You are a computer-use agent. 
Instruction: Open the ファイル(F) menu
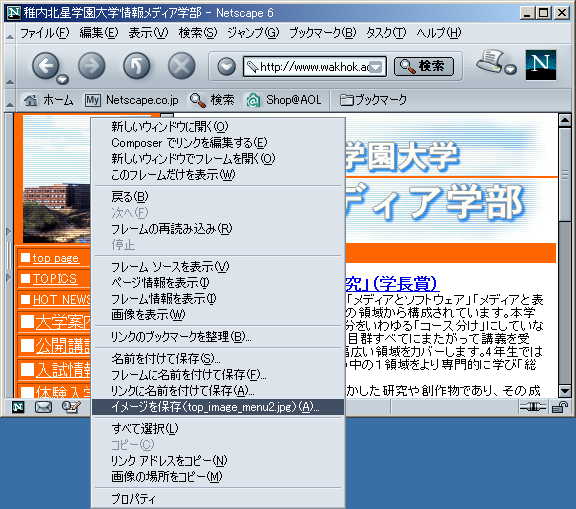pyautogui.click(x=45, y=33)
